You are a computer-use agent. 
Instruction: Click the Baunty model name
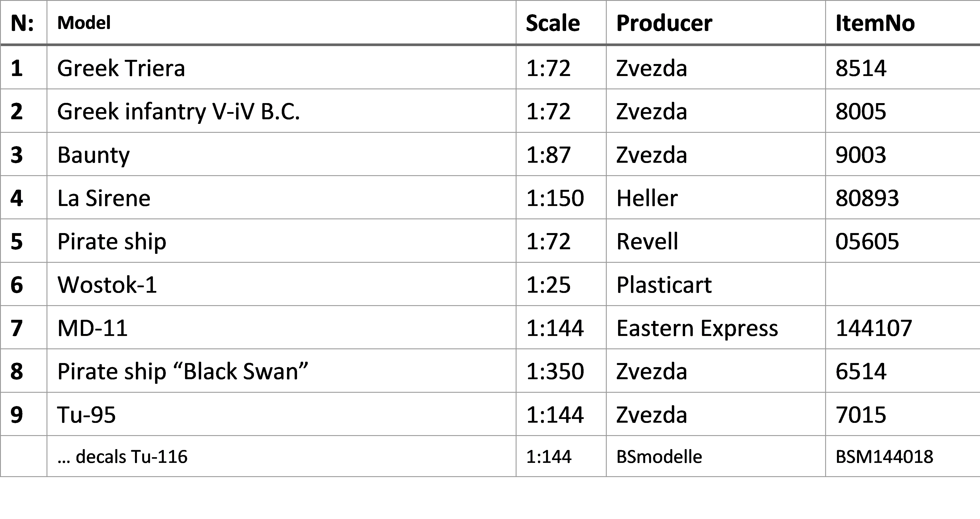(x=93, y=155)
